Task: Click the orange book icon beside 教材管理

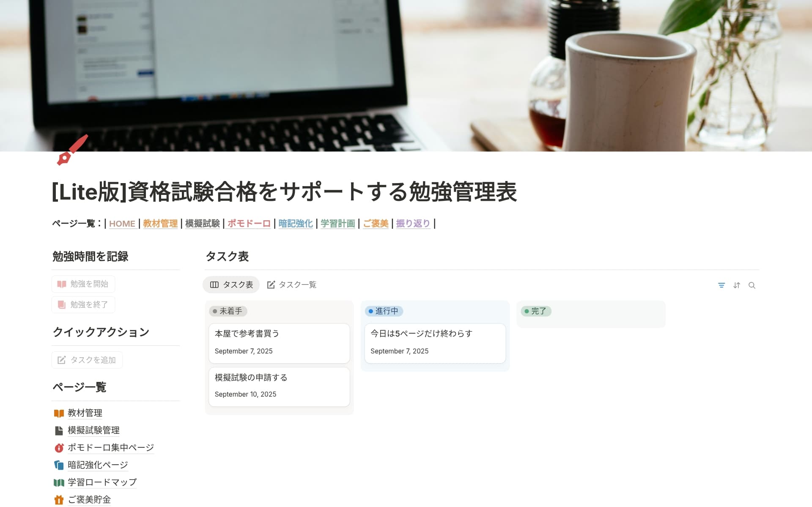Action: coord(59,413)
